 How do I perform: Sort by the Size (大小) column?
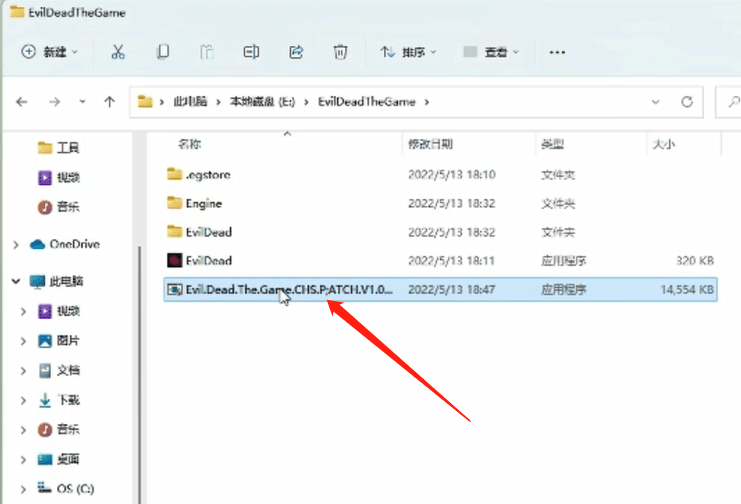tap(663, 144)
